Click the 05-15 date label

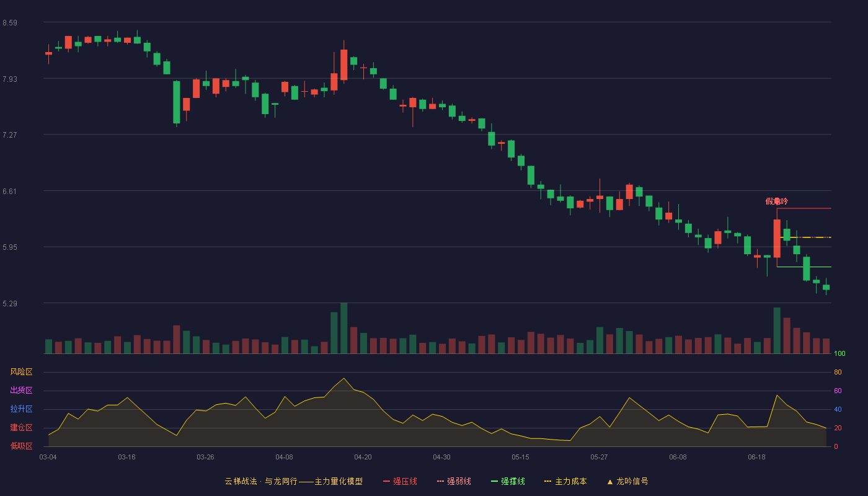click(x=520, y=457)
